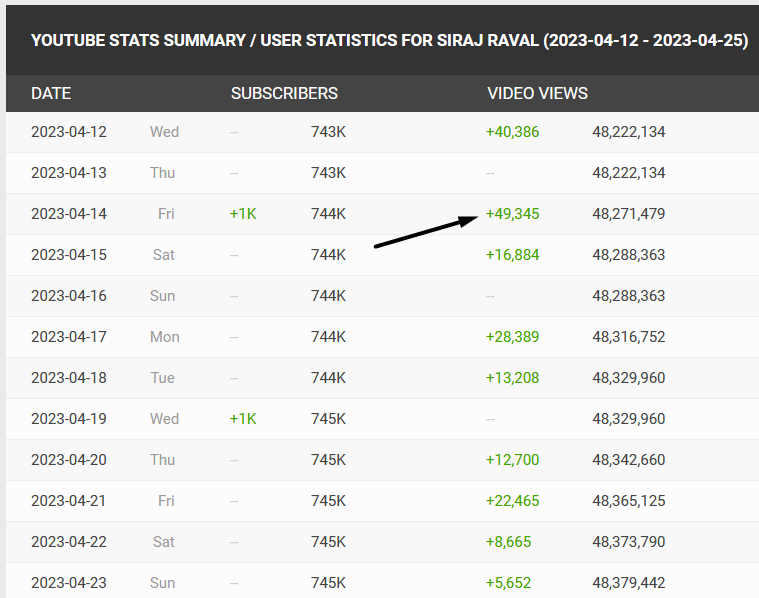
Task: Select date 2023-04-13
Action: pos(69,173)
